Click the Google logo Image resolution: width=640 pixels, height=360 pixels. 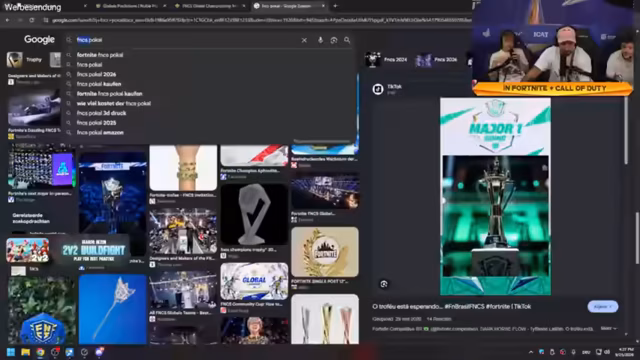point(39,40)
